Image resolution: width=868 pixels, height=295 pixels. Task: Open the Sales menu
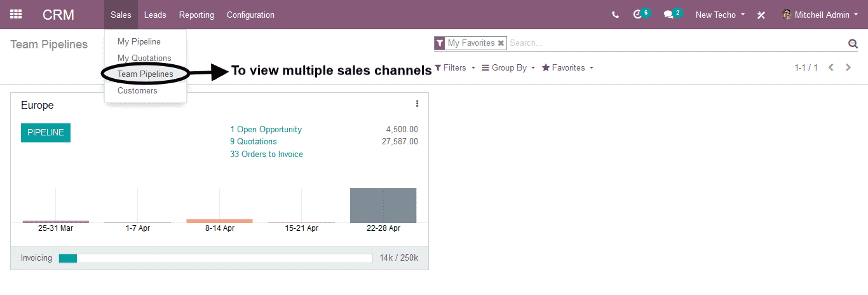(121, 15)
